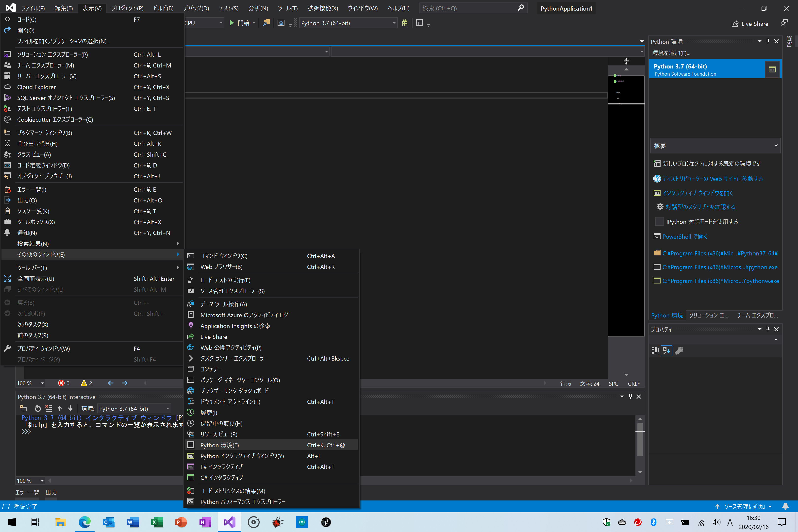Screen dimensions: 798x532
Task: Open the environment with the PowerShell で開く link
Action: (x=680, y=236)
